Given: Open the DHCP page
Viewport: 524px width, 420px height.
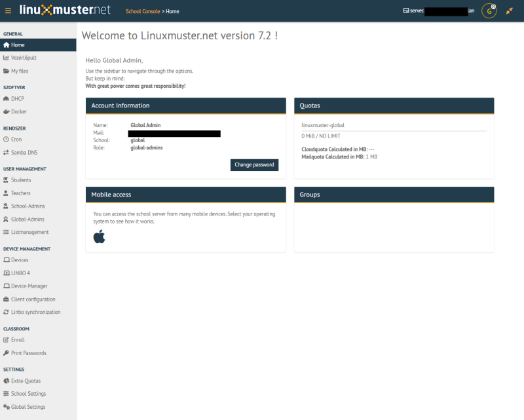Looking at the screenshot, I should (x=38, y=99).
